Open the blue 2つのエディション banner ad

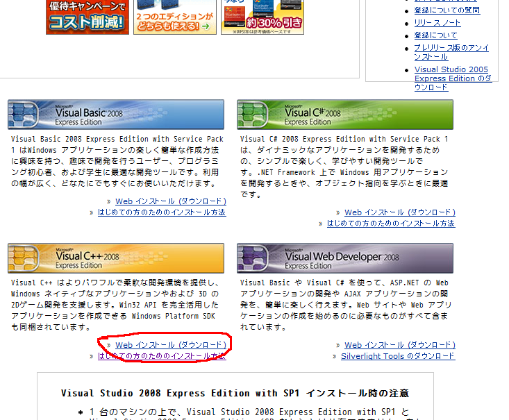[175, 17]
